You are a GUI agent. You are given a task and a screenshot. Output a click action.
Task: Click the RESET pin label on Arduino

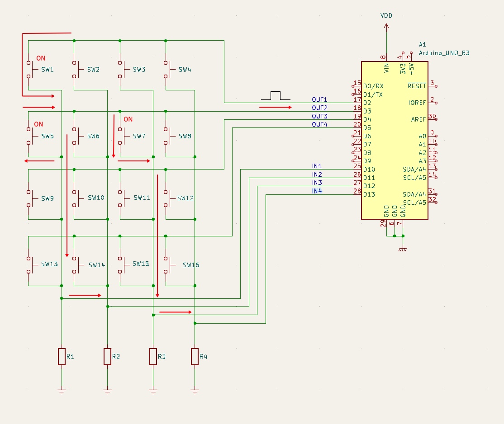(x=417, y=86)
